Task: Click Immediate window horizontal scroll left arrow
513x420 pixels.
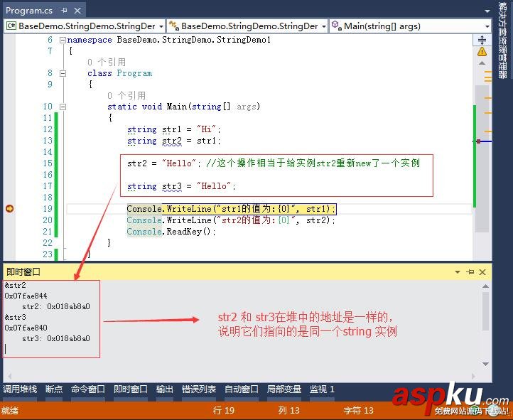Action: coord(9,376)
